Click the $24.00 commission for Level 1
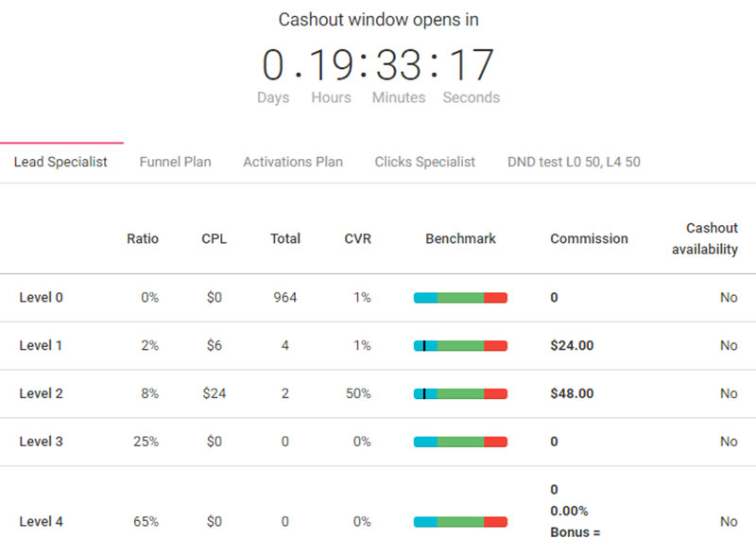This screenshot has width=756, height=539. (x=572, y=346)
